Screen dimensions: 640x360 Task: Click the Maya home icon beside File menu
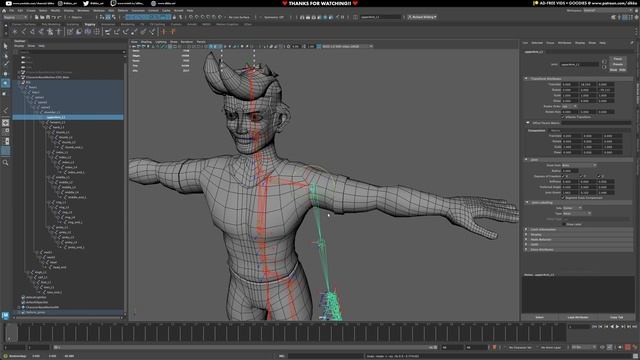(4, 10)
